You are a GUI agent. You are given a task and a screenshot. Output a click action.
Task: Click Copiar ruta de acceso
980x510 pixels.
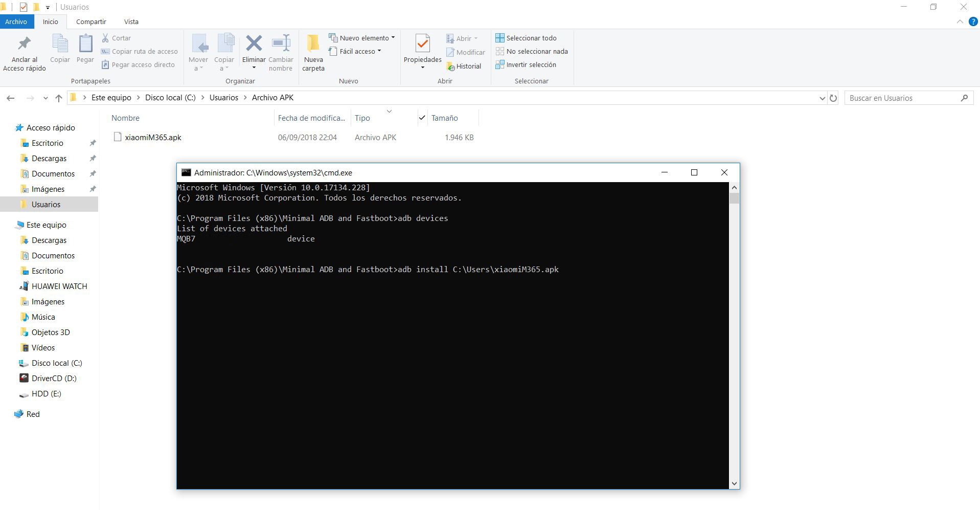[x=140, y=51]
